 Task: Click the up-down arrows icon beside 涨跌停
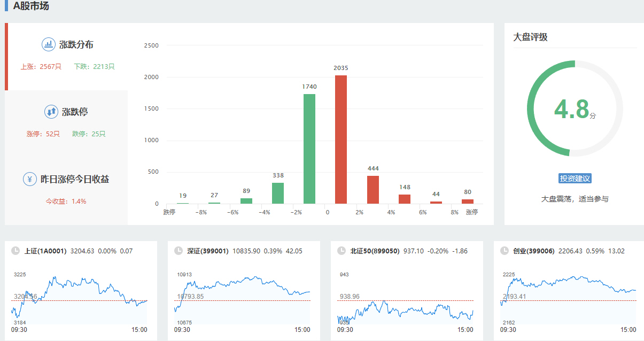[51, 112]
